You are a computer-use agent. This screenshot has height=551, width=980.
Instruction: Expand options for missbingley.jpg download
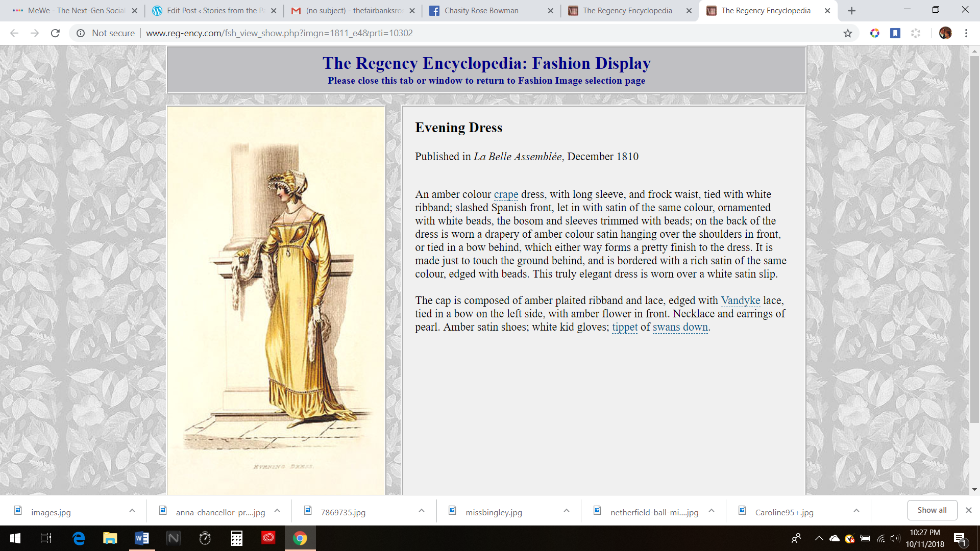tap(567, 511)
